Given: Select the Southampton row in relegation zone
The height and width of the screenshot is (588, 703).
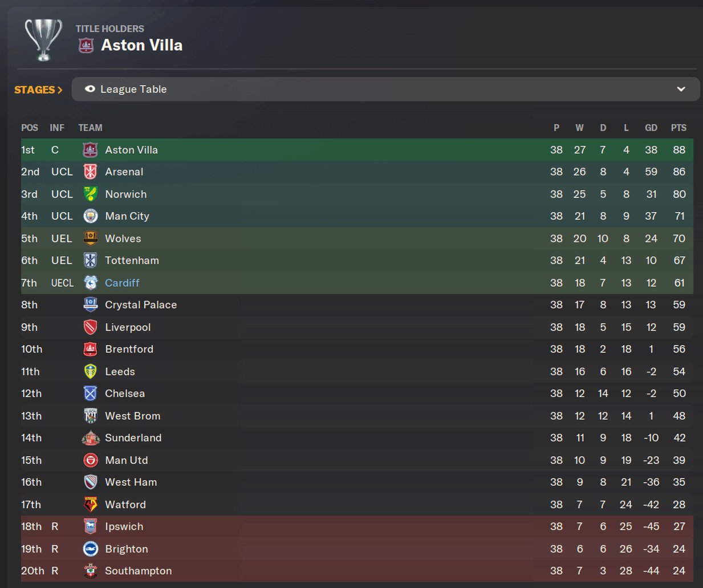Looking at the screenshot, I should tap(138, 571).
